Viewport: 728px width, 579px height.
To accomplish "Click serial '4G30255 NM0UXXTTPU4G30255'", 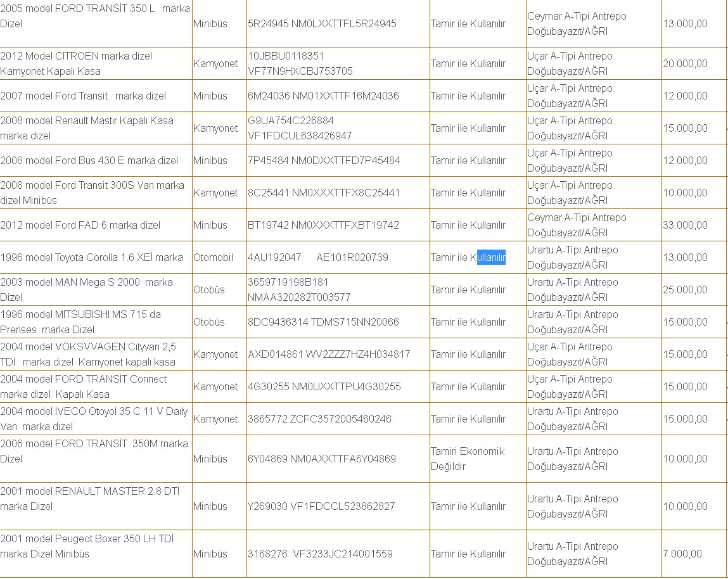I will point(324,387).
